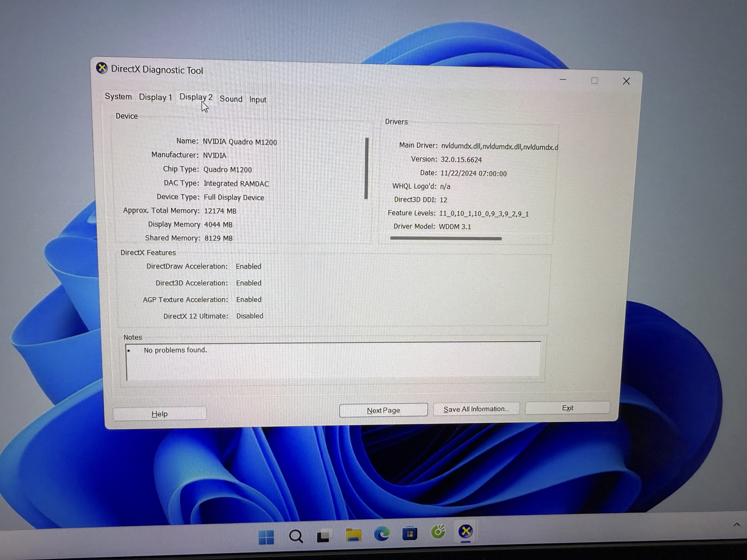Viewport: 747px width, 560px height.
Task: Open the Sound tab
Action: click(x=231, y=99)
